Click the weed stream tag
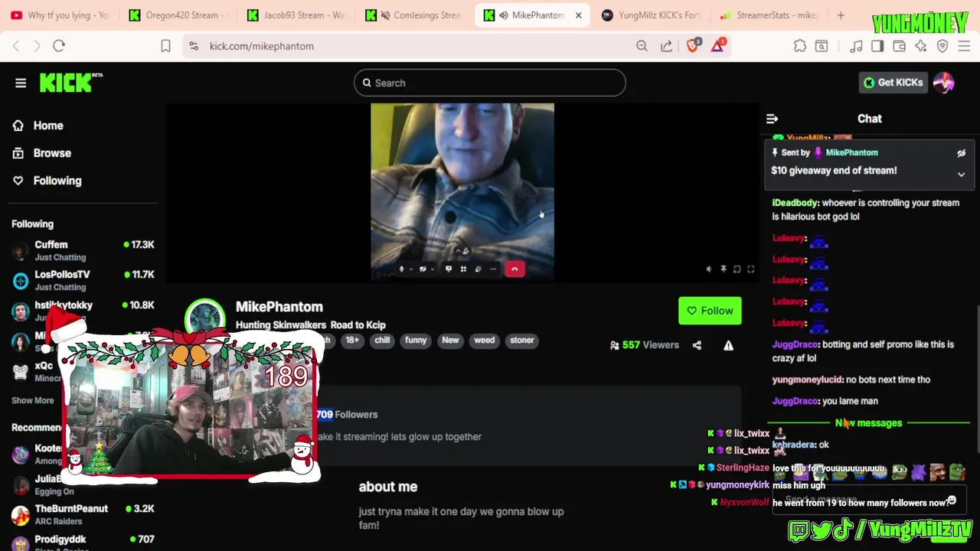The height and width of the screenshot is (551, 980). 484,341
